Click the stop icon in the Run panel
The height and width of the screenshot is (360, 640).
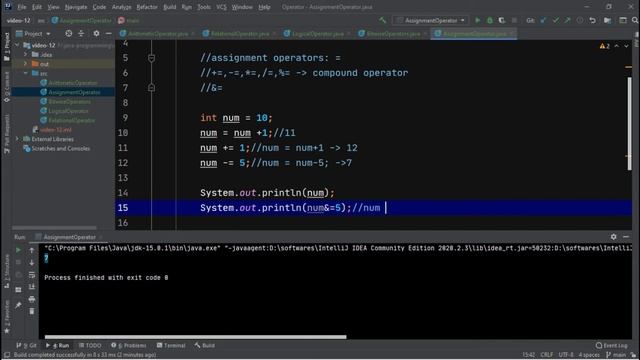tap(18, 262)
